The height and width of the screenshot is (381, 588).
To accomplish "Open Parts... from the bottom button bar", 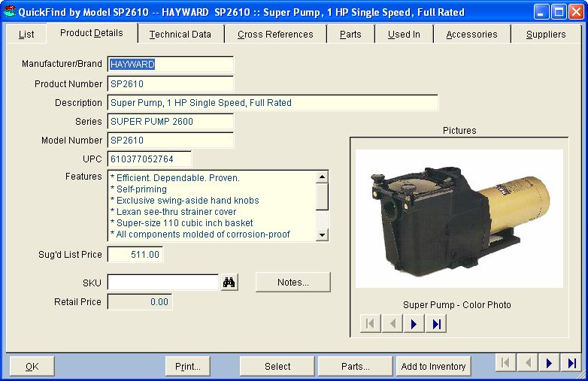I will [356, 367].
